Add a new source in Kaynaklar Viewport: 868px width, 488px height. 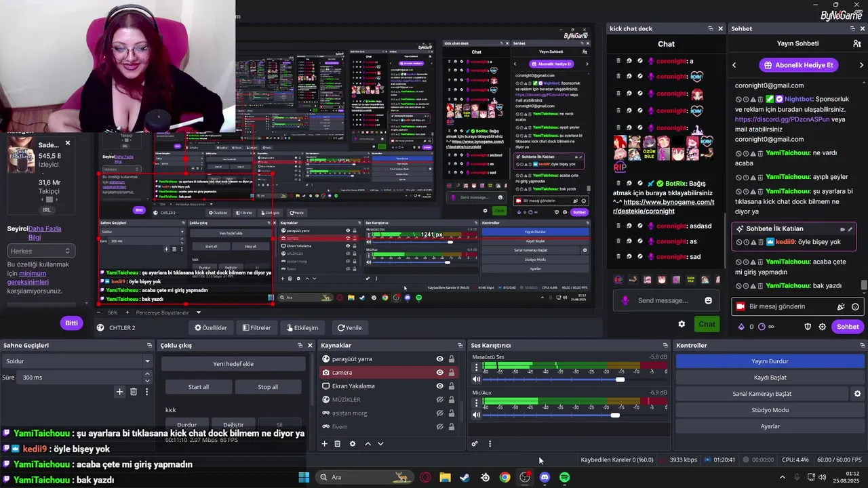click(x=325, y=444)
